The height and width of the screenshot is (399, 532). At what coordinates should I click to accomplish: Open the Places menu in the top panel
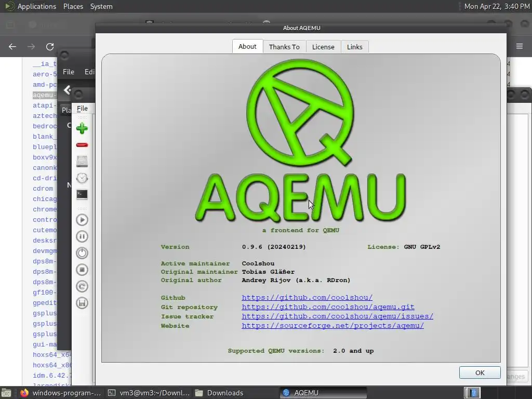[73, 6]
